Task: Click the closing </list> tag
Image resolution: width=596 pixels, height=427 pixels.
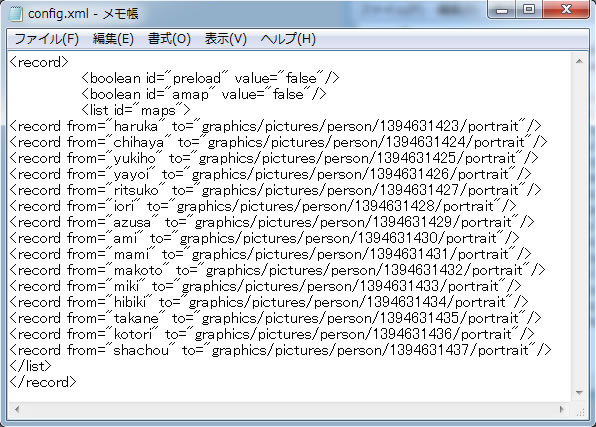Action: click(30, 366)
